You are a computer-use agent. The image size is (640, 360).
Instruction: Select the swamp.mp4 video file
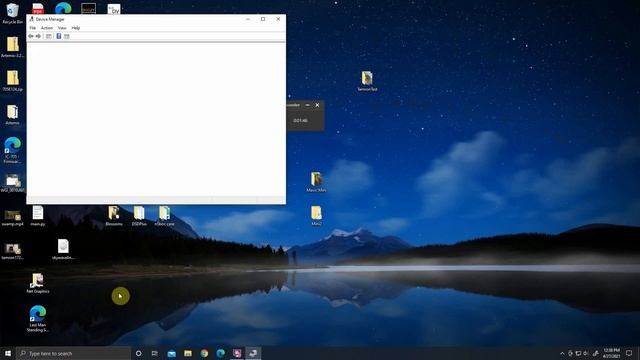tap(13, 218)
